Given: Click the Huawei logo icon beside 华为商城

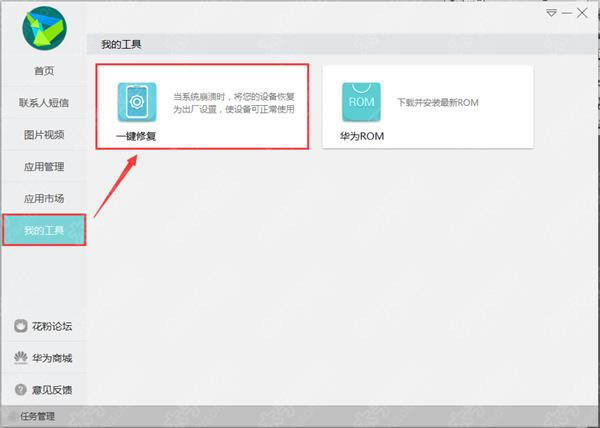Looking at the screenshot, I should 20,358.
